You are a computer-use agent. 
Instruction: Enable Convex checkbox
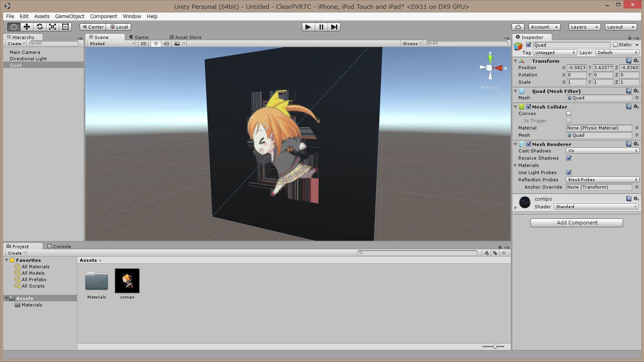point(569,113)
